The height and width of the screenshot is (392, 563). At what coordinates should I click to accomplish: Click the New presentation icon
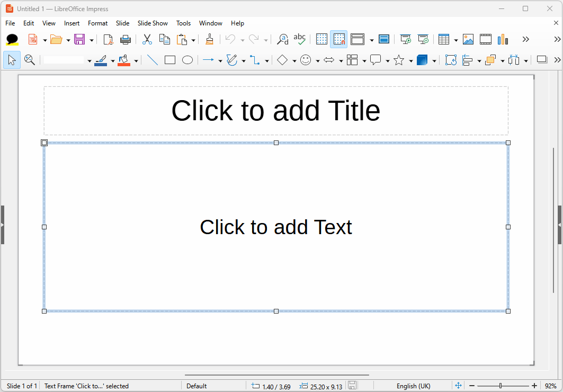33,40
